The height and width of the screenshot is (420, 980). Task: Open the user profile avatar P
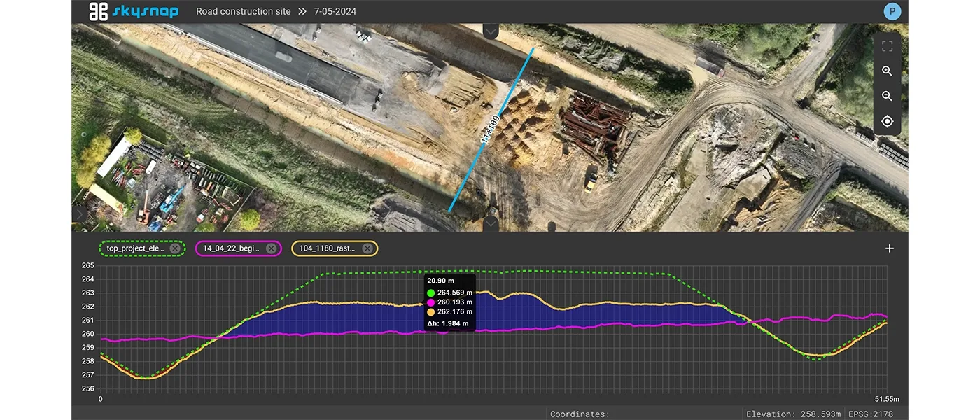[892, 11]
